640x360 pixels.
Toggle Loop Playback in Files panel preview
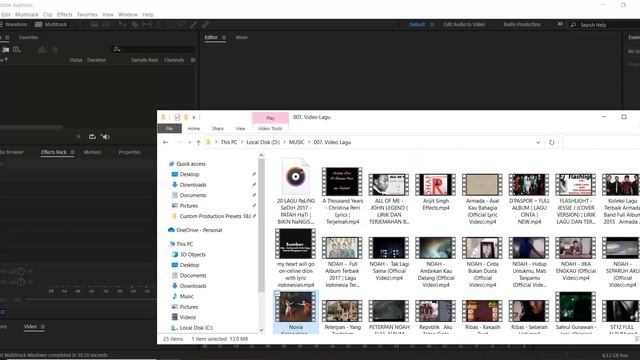(92, 137)
